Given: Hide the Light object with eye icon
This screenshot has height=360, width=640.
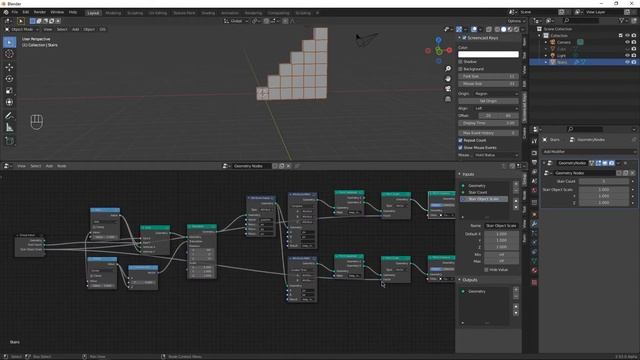Looking at the screenshot, I should tap(627, 55).
